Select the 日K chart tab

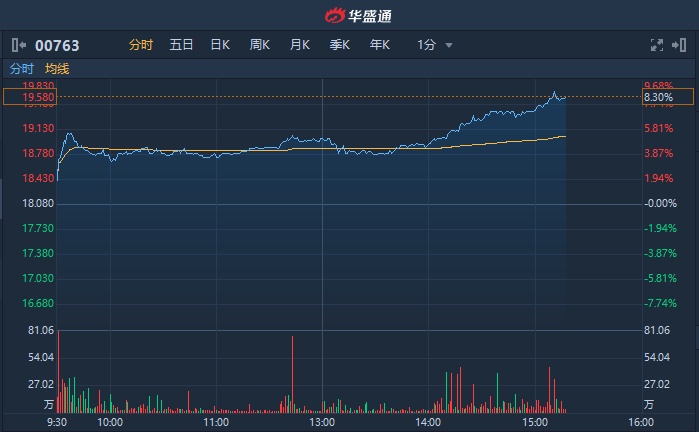[x=220, y=45]
